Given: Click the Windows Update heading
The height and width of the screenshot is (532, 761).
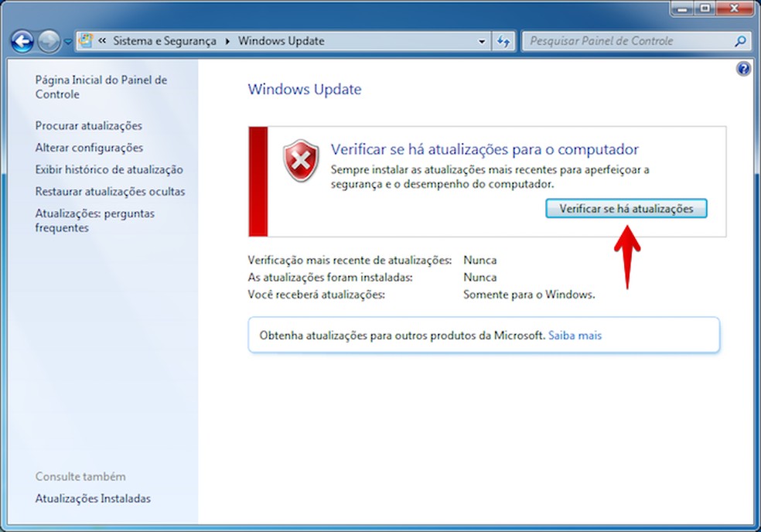Looking at the screenshot, I should (x=304, y=90).
